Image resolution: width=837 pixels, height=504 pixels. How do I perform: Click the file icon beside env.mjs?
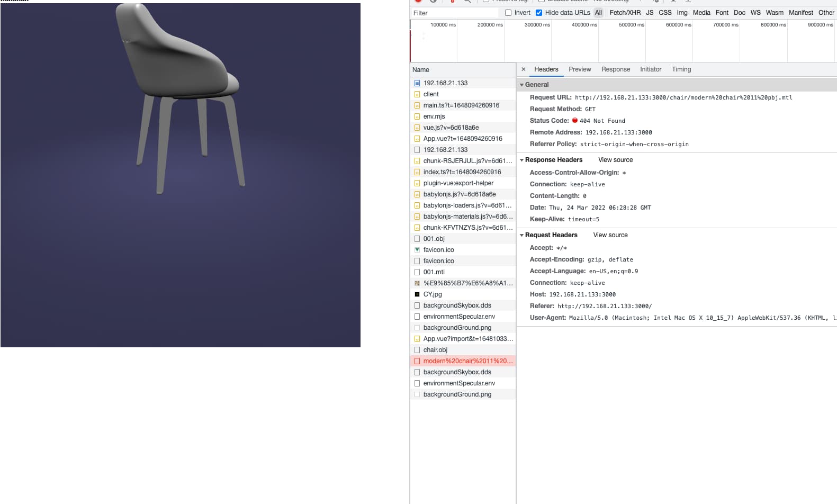click(x=417, y=116)
